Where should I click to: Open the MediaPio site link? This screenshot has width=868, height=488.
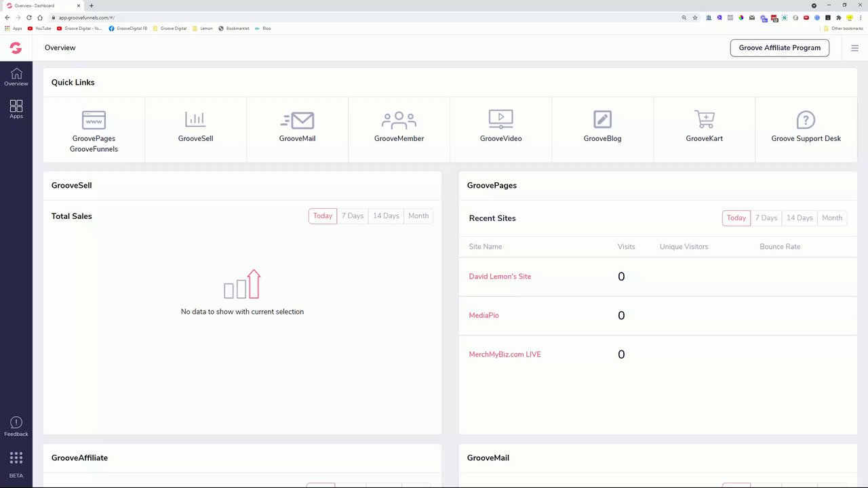click(484, 316)
